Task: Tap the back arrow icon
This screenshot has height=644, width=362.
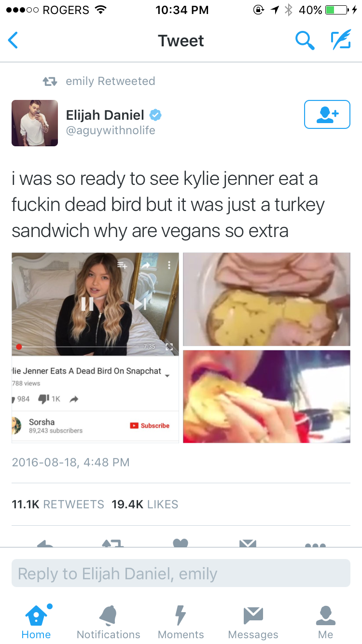Action: [x=13, y=41]
